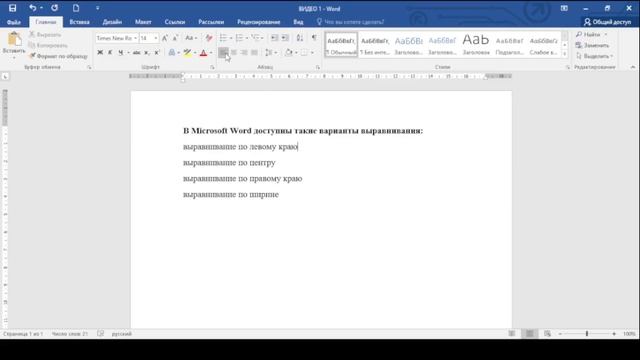Open the Файл tab
This screenshot has width=640, height=360.
tap(13, 22)
